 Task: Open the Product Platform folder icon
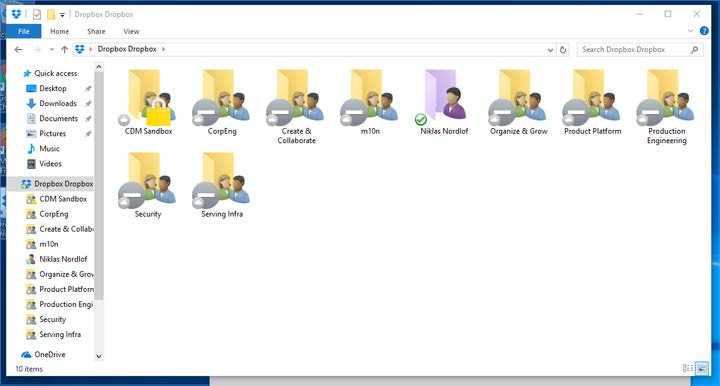[x=592, y=98]
